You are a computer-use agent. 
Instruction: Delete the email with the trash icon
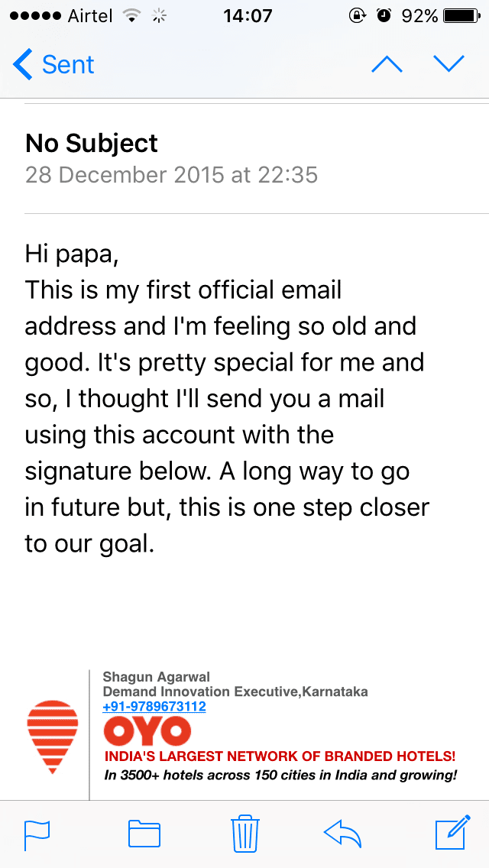pyautogui.click(x=244, y=833)
